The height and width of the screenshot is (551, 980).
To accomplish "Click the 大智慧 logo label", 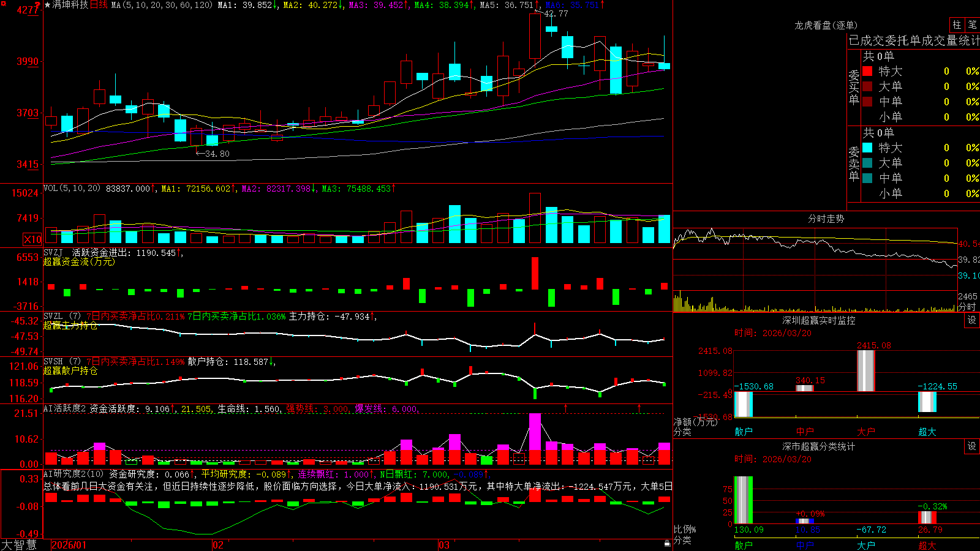I will coord(19,545).
